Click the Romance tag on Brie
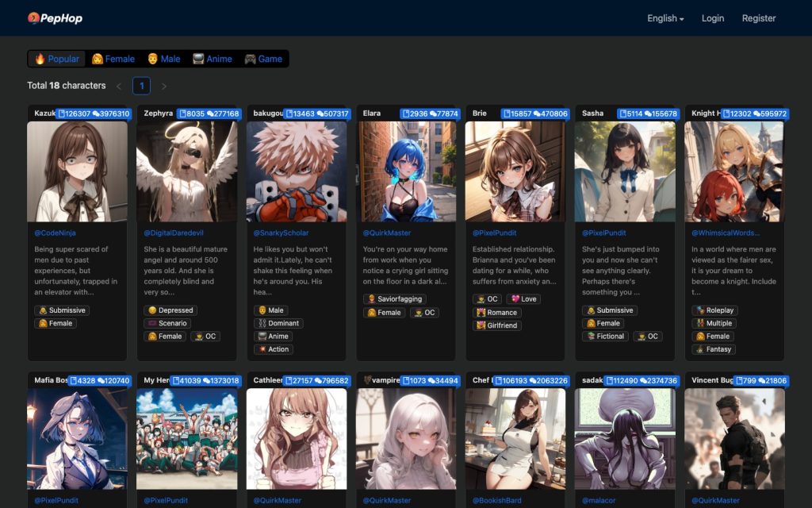Screen dimensions: 812x508 [497, 313]
